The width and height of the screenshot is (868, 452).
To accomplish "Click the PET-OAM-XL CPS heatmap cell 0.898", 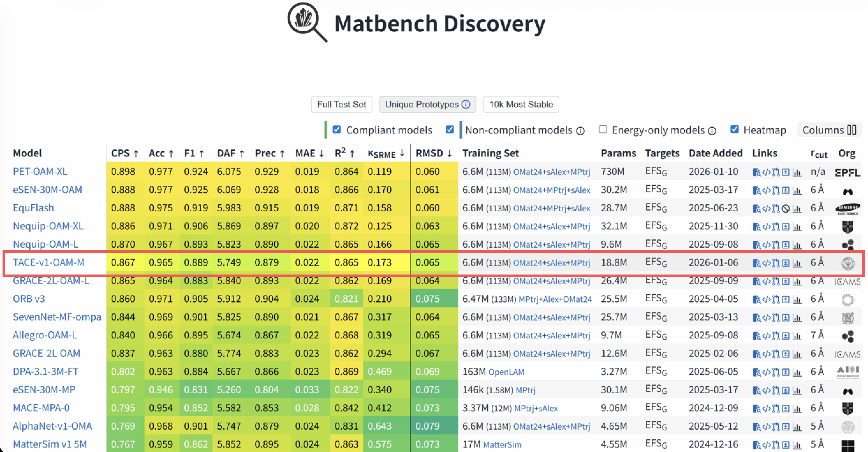I will coord(123,171).
